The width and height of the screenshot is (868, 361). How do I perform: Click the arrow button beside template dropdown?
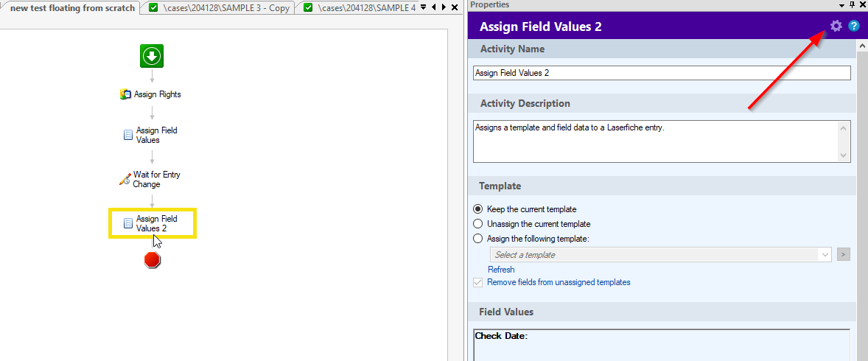click(844, 255)
